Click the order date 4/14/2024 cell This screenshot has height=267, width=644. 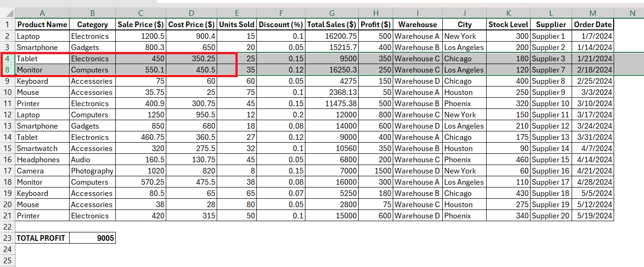click(593, 159)
